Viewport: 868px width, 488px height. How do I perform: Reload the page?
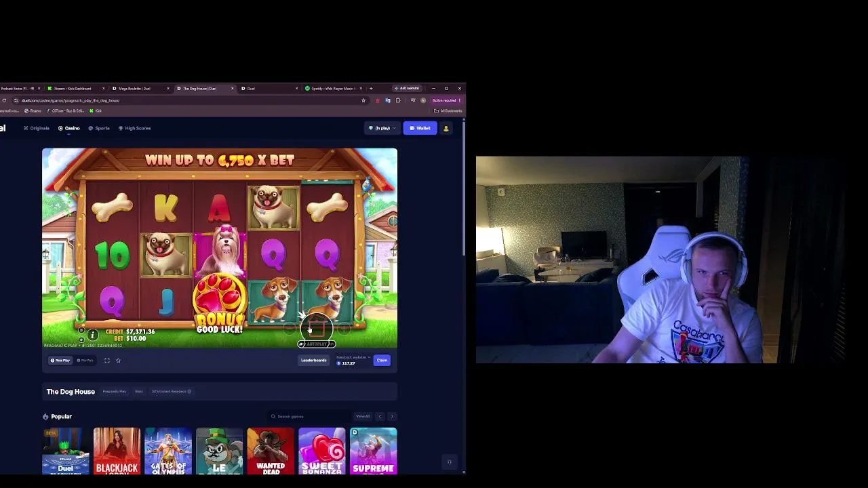click(x=4, y=100)
